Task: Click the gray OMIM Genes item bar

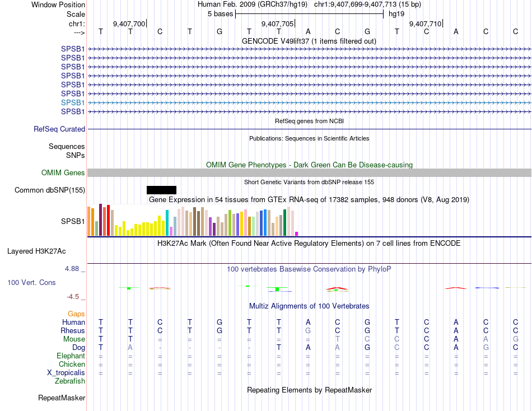Action: (309, 173)
